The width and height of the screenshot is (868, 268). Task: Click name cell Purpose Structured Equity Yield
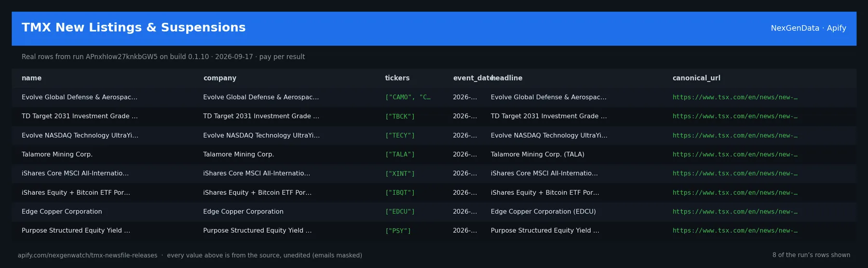coord(76,230)
